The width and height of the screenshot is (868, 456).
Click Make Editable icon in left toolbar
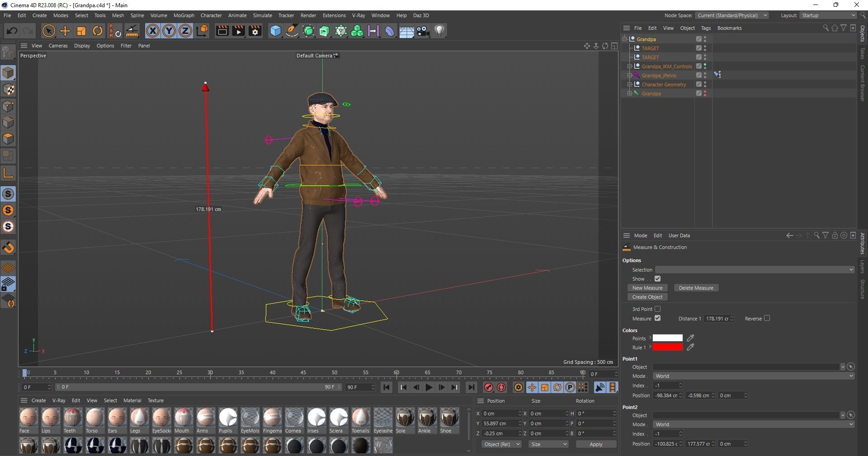(x=8, y=52)
